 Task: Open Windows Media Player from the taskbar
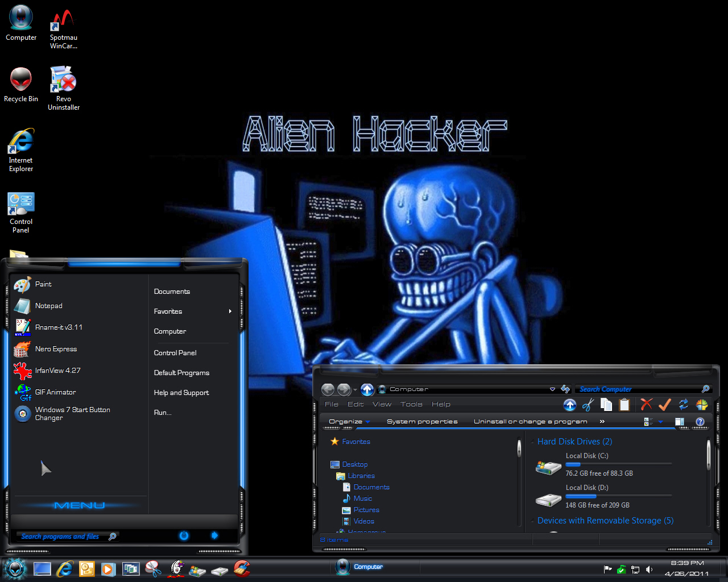point(109,568)
